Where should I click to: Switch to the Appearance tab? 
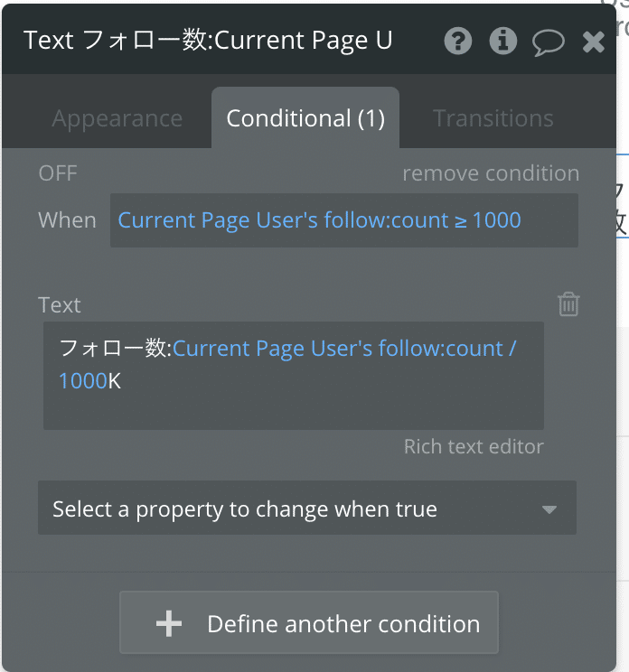pyautogui.click(x=117, y=117)
